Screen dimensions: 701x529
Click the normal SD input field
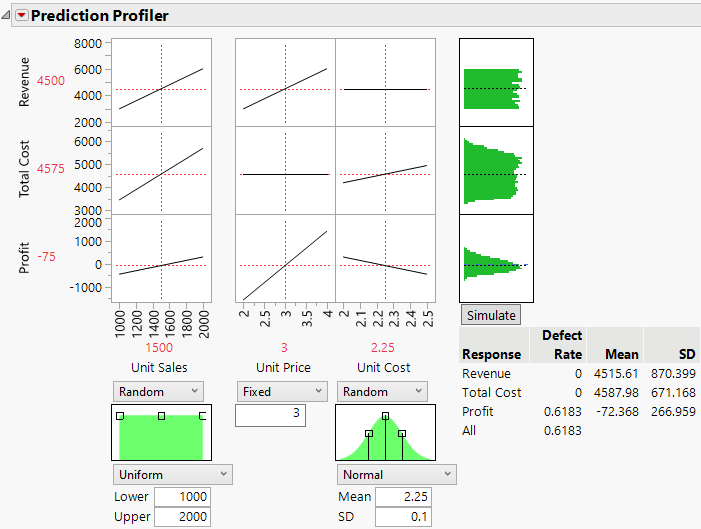tap(404, 516)
